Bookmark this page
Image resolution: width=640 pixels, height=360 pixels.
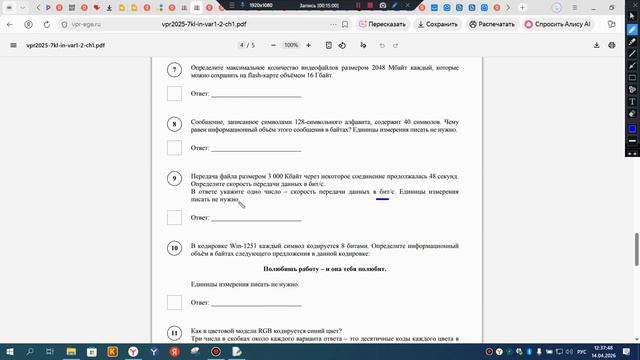point(345,24)
